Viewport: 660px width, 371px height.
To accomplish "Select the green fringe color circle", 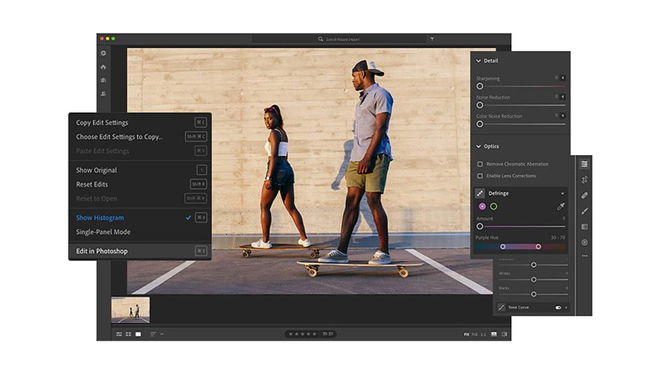I will click(493, 206).
